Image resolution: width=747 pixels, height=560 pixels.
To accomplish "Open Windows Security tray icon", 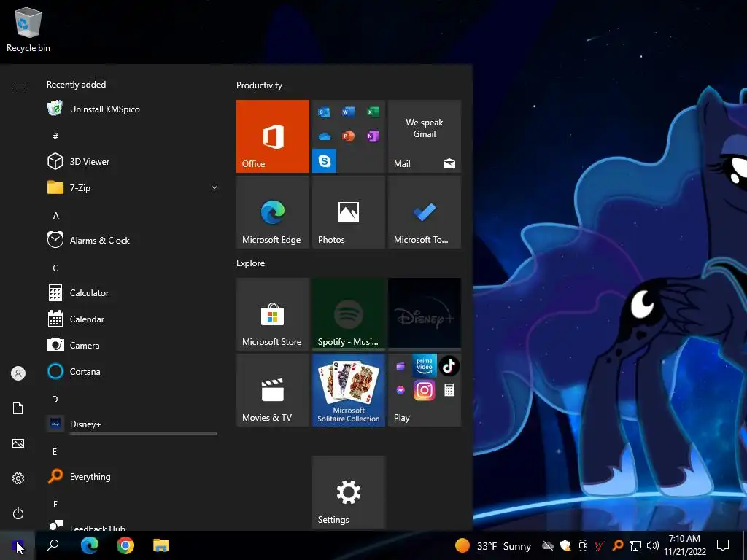I will click(x=565, y=545).
